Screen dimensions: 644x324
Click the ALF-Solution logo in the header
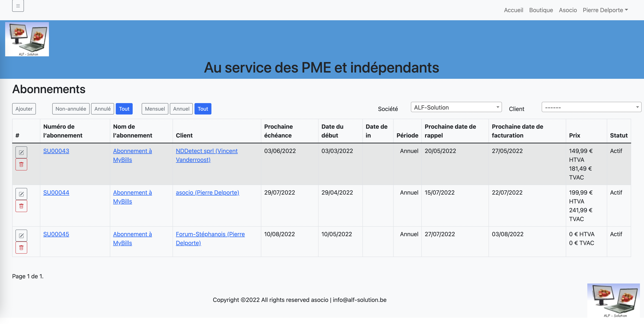[x=27, y=39]
